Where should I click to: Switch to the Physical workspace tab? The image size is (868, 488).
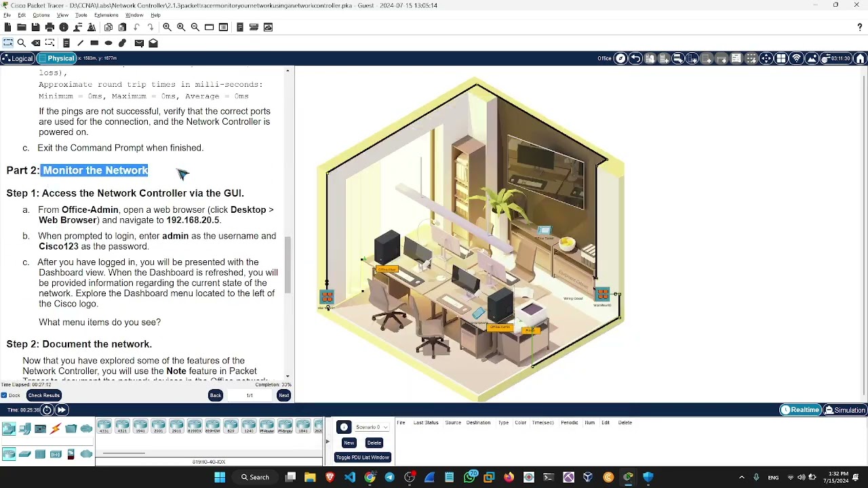click(56, 58)
